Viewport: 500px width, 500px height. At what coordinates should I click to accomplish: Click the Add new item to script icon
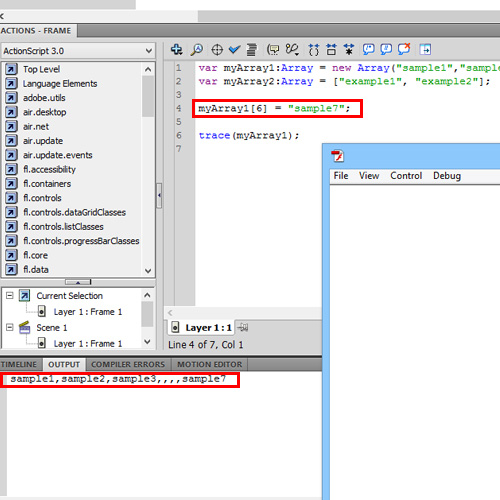click(x=176, y=50)
